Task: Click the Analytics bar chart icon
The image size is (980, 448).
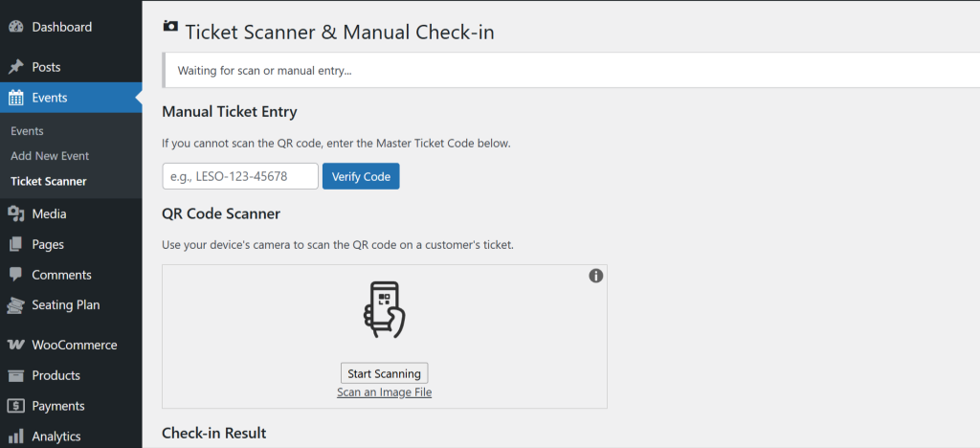Action: click(16, 437)
